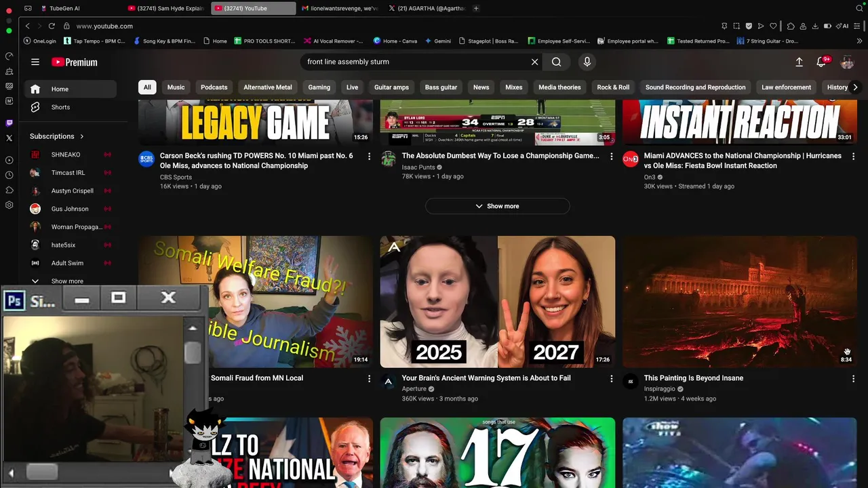The image size is (868, 488).
Task: Open Gemini bookmark
Action: (437, 41)
